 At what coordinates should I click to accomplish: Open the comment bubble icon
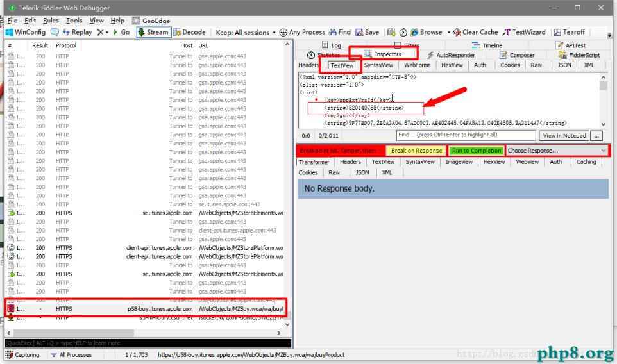tap(55, 32)
